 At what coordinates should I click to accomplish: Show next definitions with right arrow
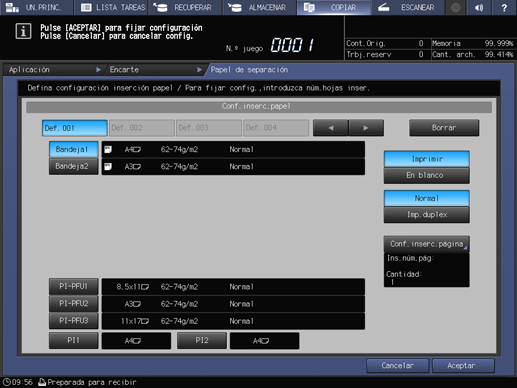(x=366, y=128)
